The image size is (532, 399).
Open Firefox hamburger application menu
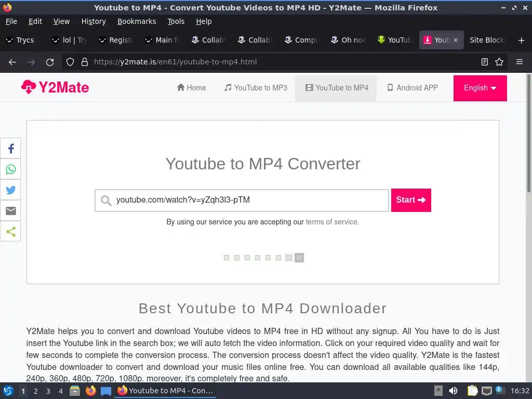click(519, 62)
